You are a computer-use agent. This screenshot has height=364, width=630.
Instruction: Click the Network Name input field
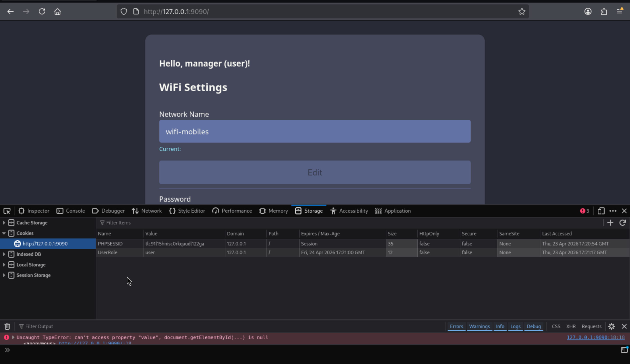(x=315, y=131)
